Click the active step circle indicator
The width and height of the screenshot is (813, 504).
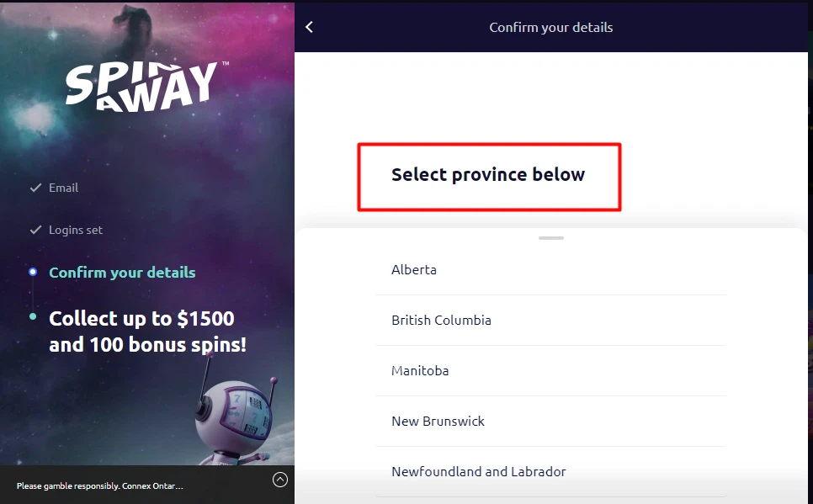[33, 272]
